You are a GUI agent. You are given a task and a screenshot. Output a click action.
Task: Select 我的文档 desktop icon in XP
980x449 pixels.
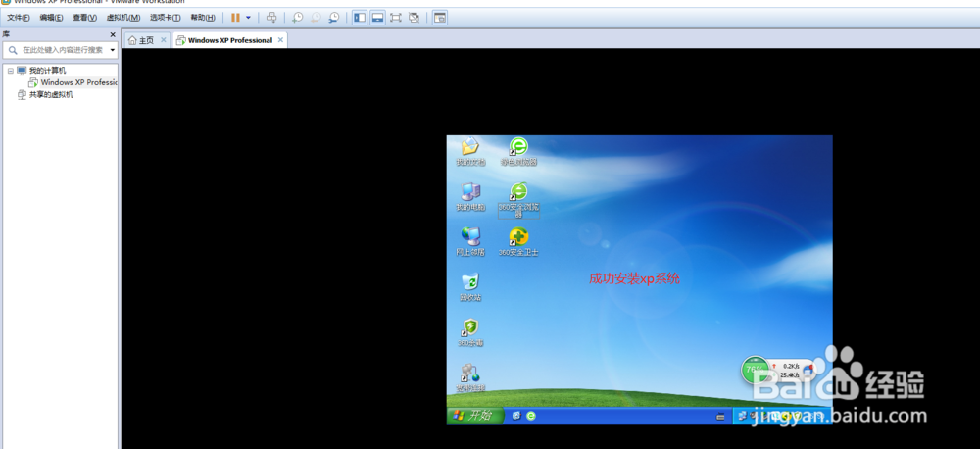pyautogui.click(x=470, y=151)
